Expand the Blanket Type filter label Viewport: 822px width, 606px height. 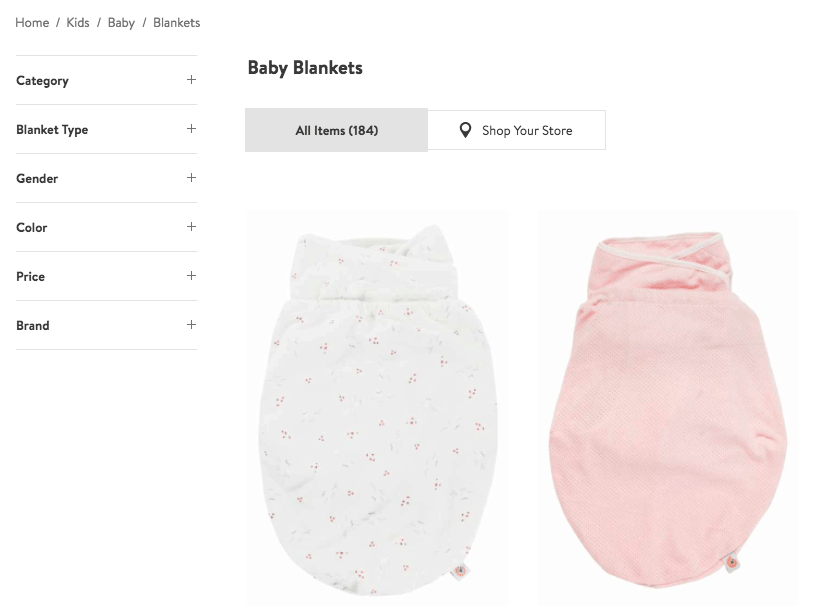(52, 130)
